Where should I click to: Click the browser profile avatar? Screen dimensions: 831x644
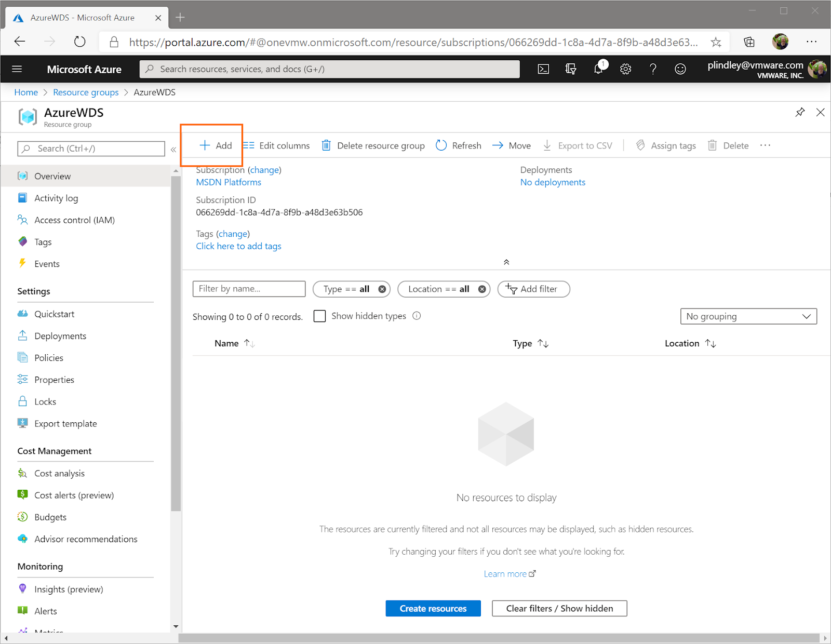coord(780,42)
